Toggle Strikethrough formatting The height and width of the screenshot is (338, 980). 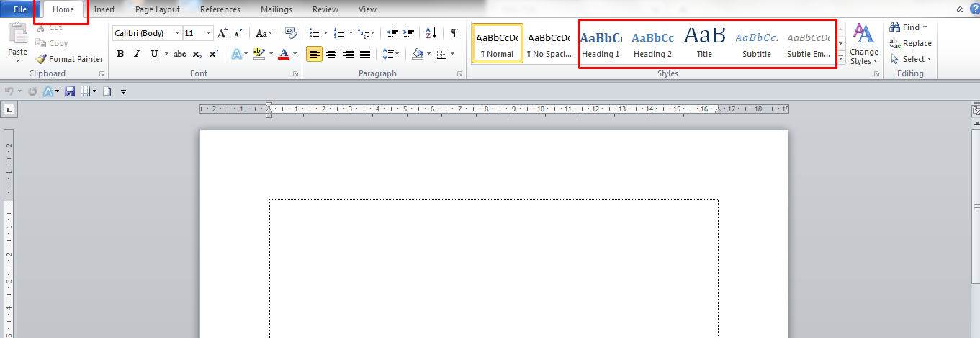[x=180, y=54]
